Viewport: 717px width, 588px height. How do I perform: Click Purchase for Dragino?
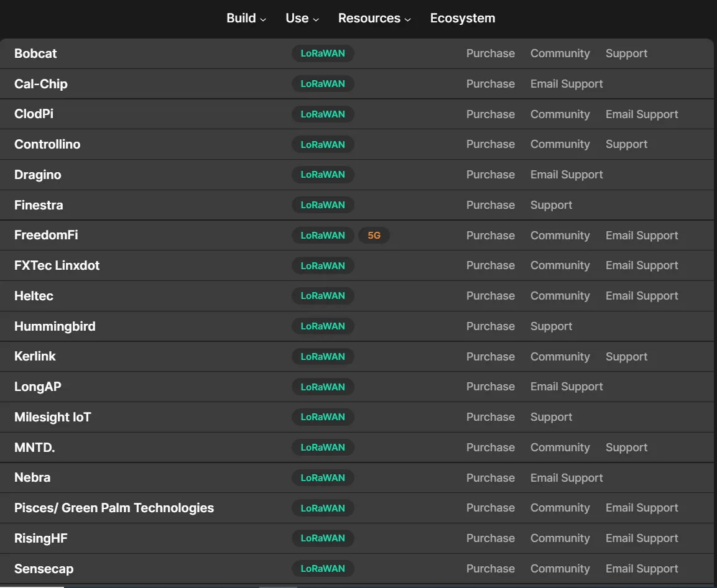click(490, 175)
